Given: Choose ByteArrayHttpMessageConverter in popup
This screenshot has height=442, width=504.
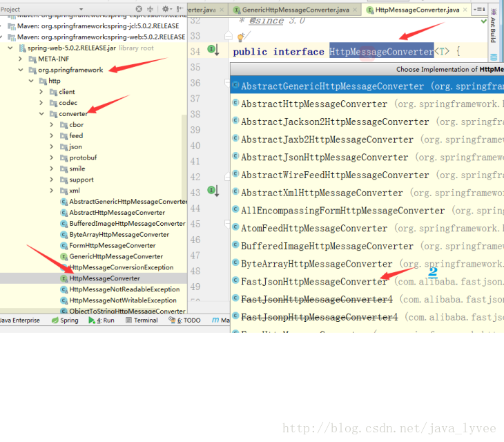Looking at the screenshot, I should tap(367, 264).
